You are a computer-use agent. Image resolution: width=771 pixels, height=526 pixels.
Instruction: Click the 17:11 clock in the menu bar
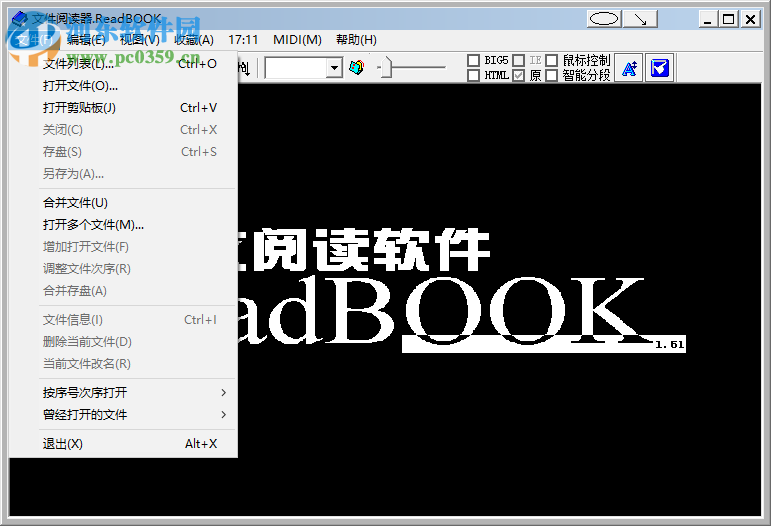[243, 40]
